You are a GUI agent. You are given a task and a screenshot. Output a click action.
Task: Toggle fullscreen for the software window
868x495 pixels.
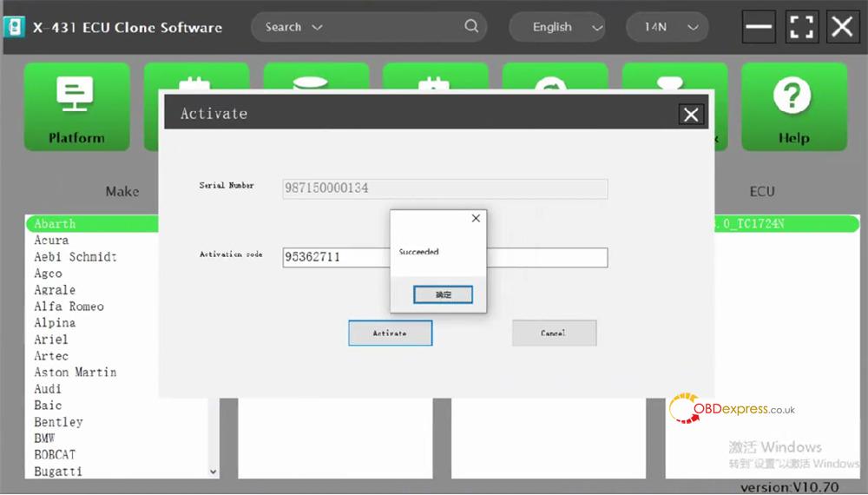pyautogui.click(x=801, y=26)
